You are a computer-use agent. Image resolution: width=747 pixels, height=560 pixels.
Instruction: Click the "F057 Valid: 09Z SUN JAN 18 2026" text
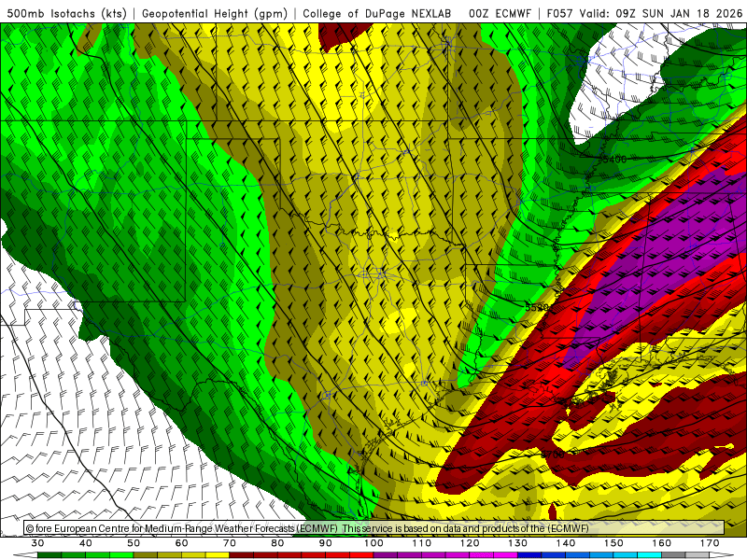click(644, 13)
